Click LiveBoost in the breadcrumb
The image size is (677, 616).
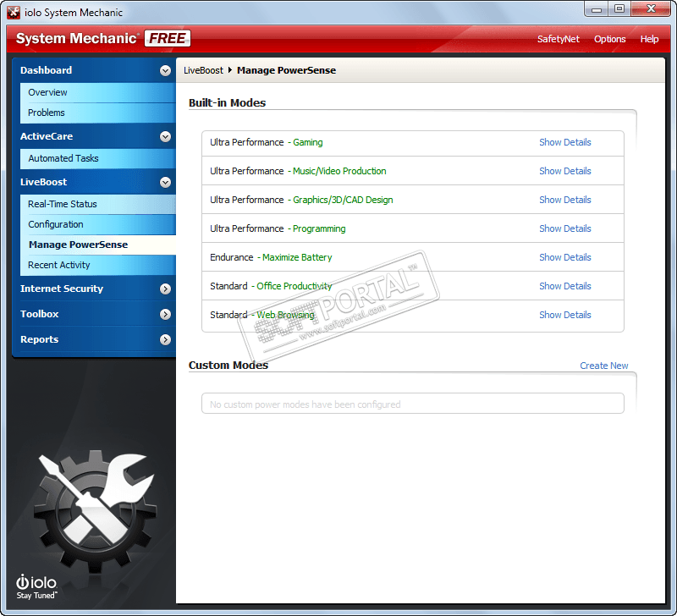click(203, 70)
